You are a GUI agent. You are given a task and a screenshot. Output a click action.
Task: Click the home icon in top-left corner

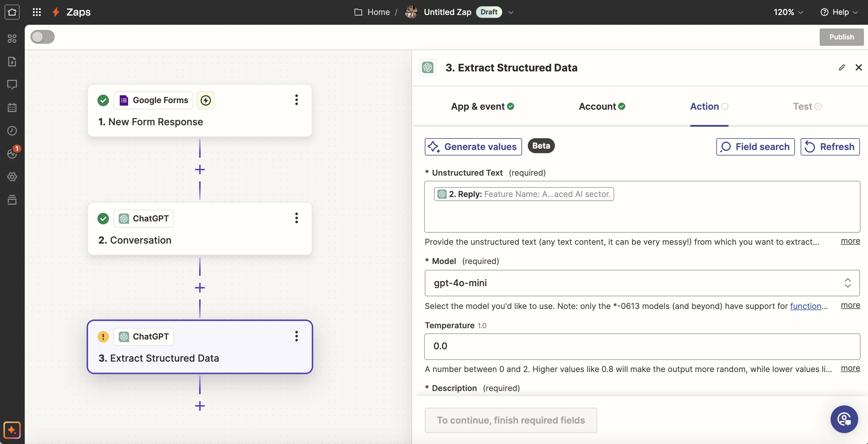(12, 12)
